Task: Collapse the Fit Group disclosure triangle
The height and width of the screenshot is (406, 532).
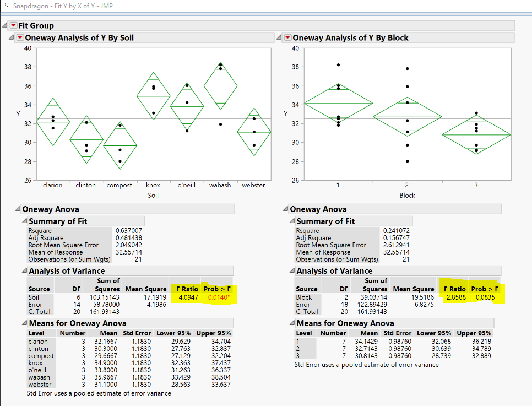Action: coord(6,25)
